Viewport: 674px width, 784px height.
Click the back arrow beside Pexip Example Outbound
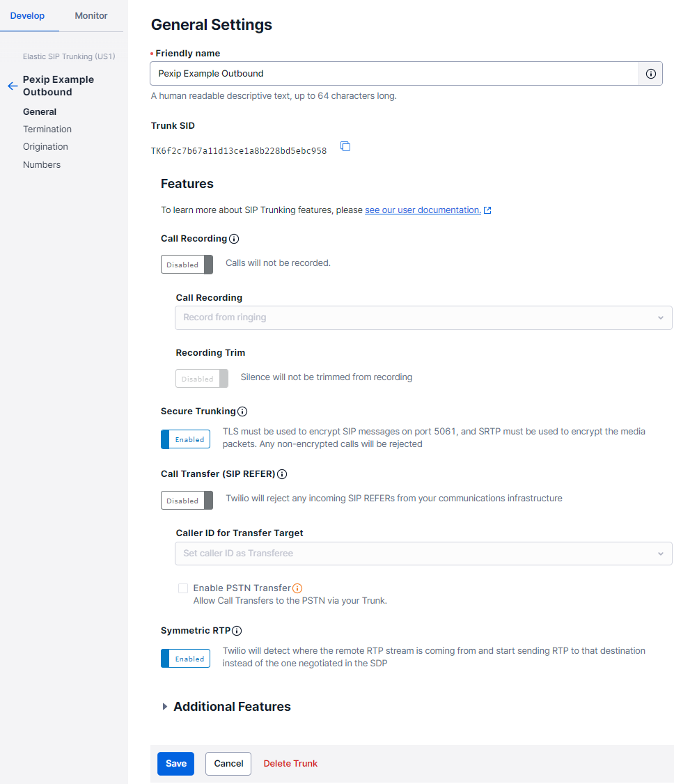click(x=13, y=86)
